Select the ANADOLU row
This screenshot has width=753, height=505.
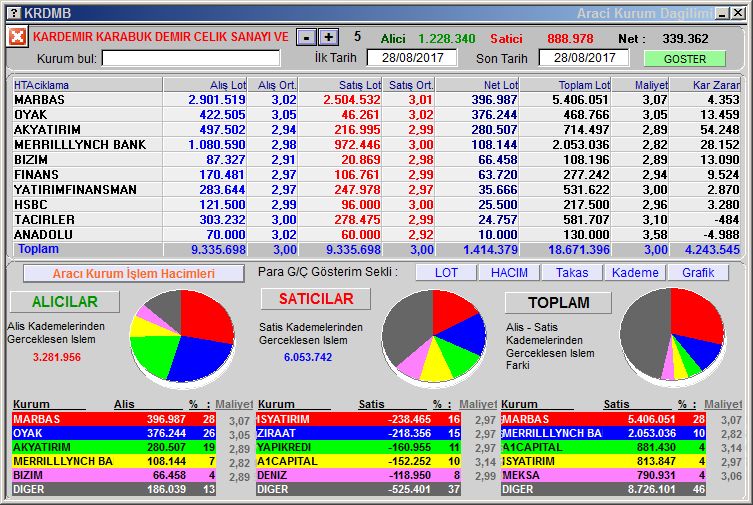coord(376,234)
